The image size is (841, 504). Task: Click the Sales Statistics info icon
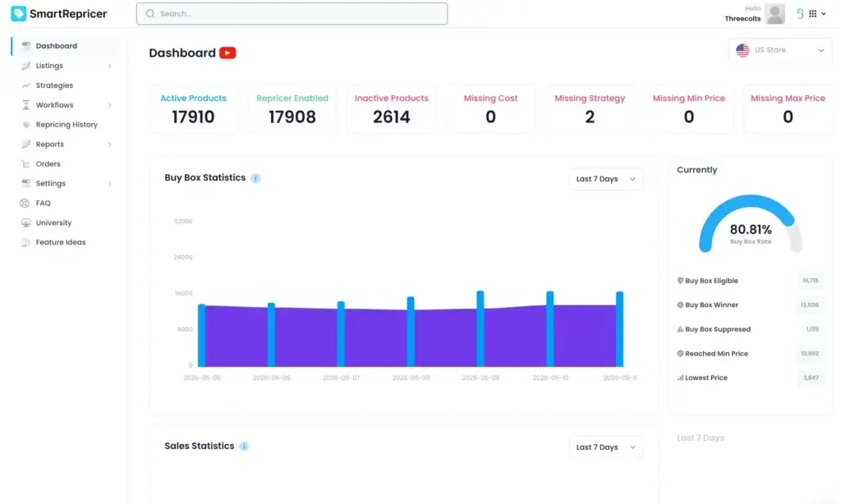tap(244, 446)
